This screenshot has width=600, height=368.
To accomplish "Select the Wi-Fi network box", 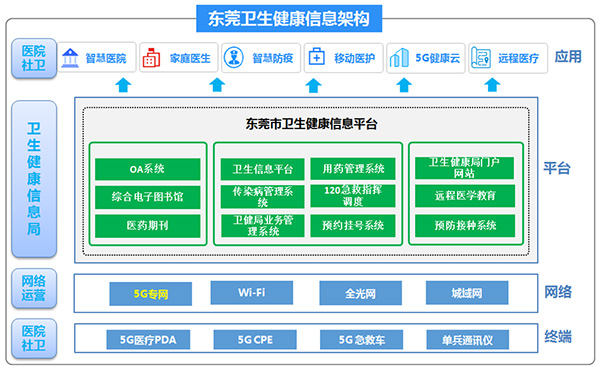I will tap(252, 293).
